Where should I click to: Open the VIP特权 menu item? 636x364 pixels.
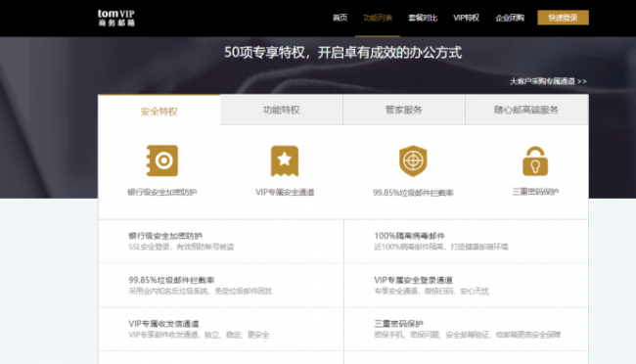tap(466, 18)
